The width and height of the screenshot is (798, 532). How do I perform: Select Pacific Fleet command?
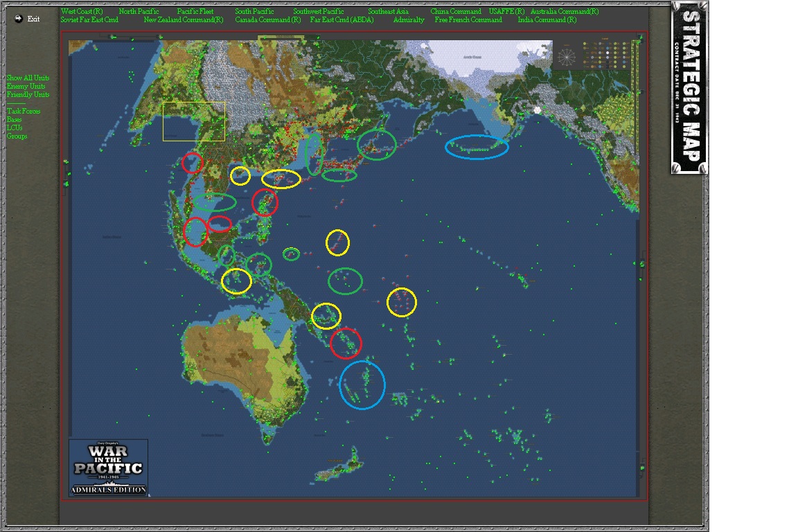point(195,11)
